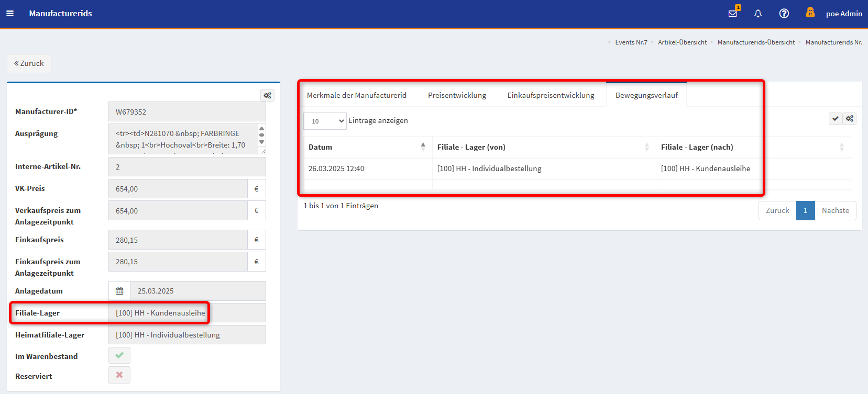Click the Nächste pagination button
Viewport: 868px width, 394px height.
click(835, 210)
